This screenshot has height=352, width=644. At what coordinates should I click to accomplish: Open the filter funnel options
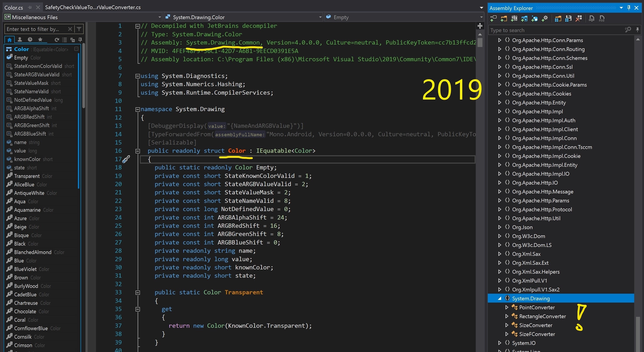click(79, 29)
